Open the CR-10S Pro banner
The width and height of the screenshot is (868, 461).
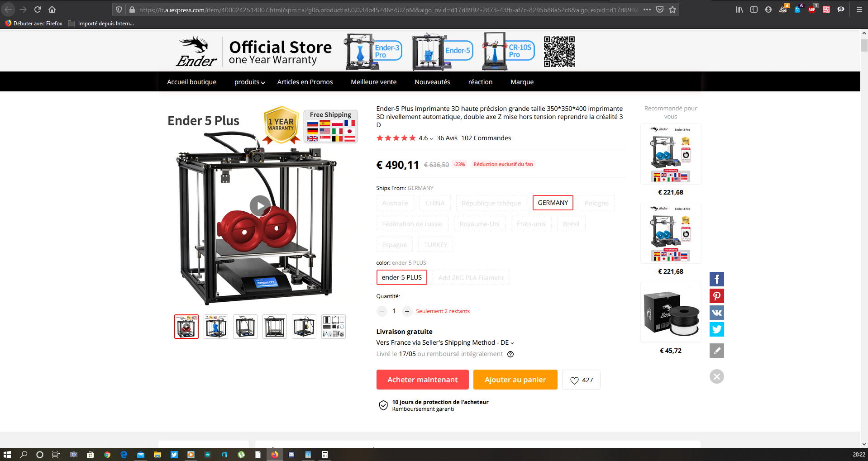point(508,52)
